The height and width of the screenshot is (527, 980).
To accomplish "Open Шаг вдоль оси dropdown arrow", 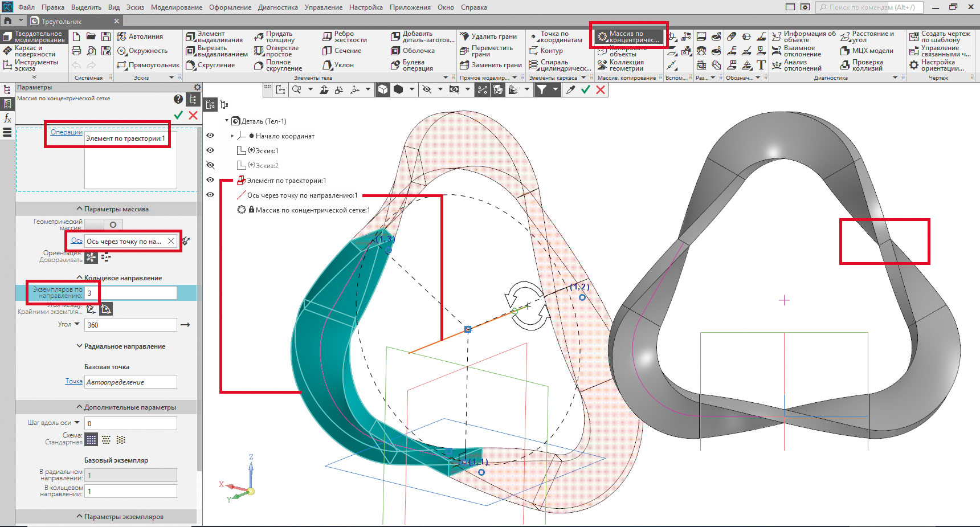I will tap(77, 423).
